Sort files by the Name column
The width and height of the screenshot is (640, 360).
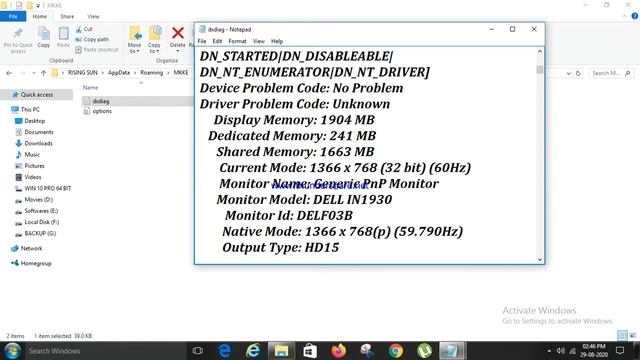click(x=91, y=87)
